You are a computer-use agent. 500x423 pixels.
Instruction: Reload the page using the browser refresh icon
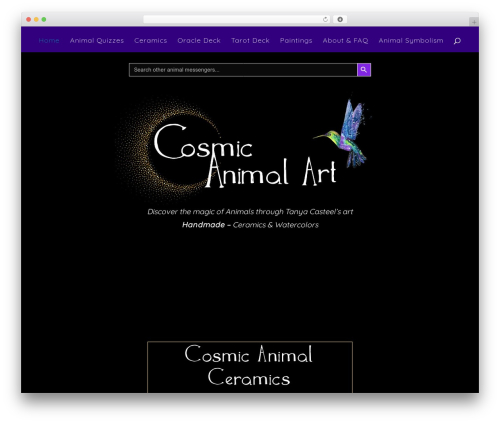coord(325,19)
